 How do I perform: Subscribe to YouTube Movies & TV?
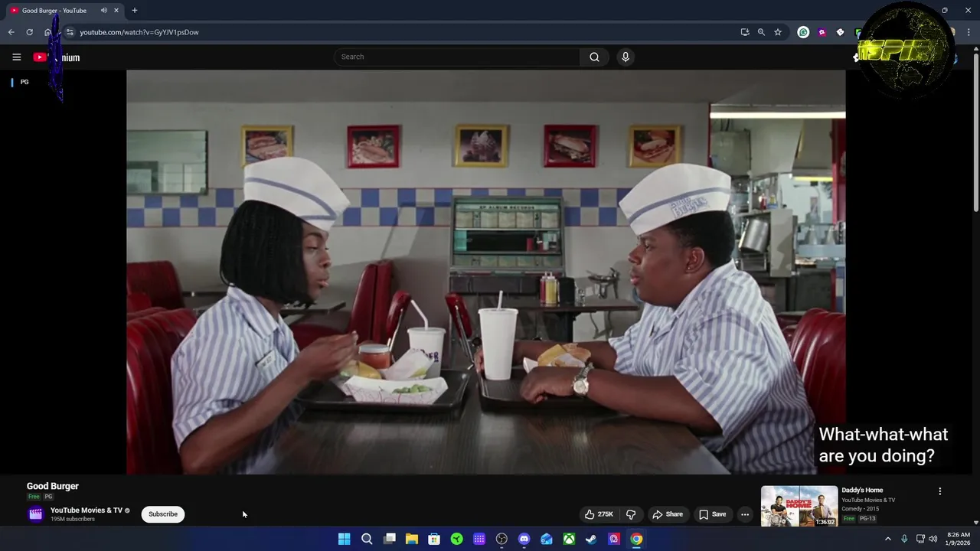pos(163,514)
